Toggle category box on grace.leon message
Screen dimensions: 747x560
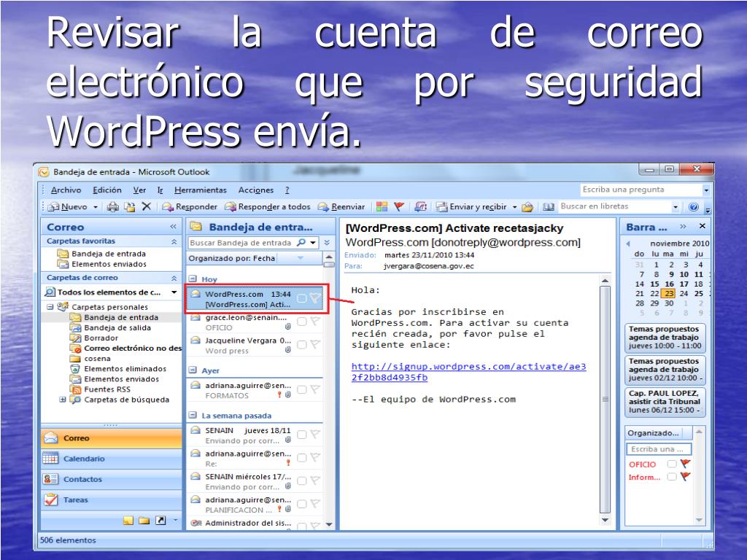301,322
